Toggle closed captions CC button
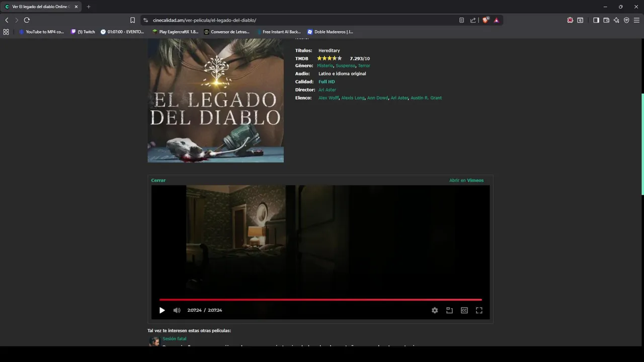 (464, 310)
